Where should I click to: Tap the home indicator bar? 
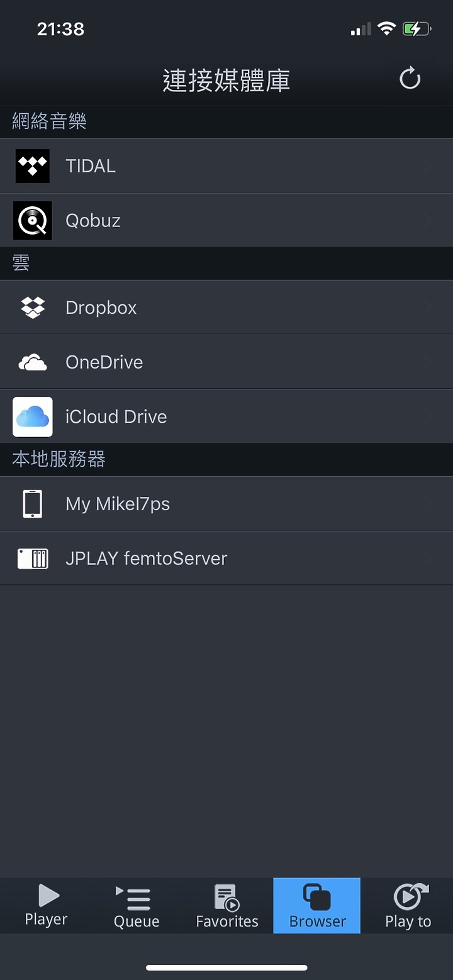[226, 967]
